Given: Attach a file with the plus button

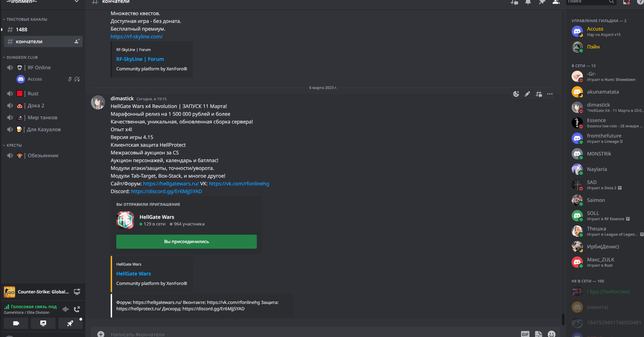Looking at the screenshot, I should (101, 334).
